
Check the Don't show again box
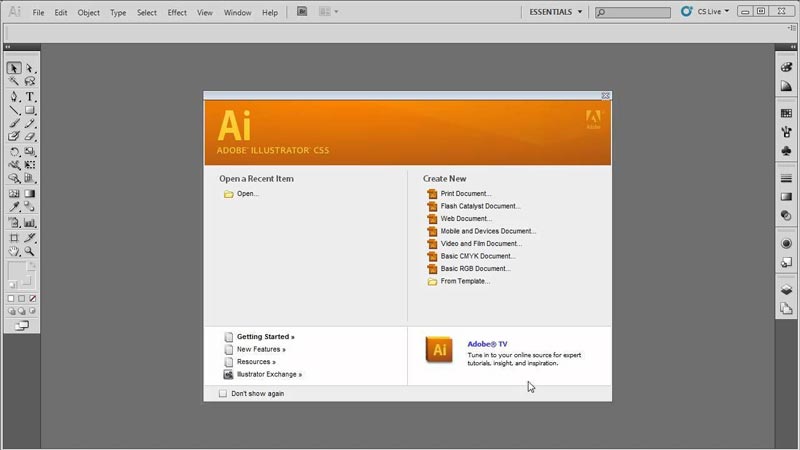223,393
